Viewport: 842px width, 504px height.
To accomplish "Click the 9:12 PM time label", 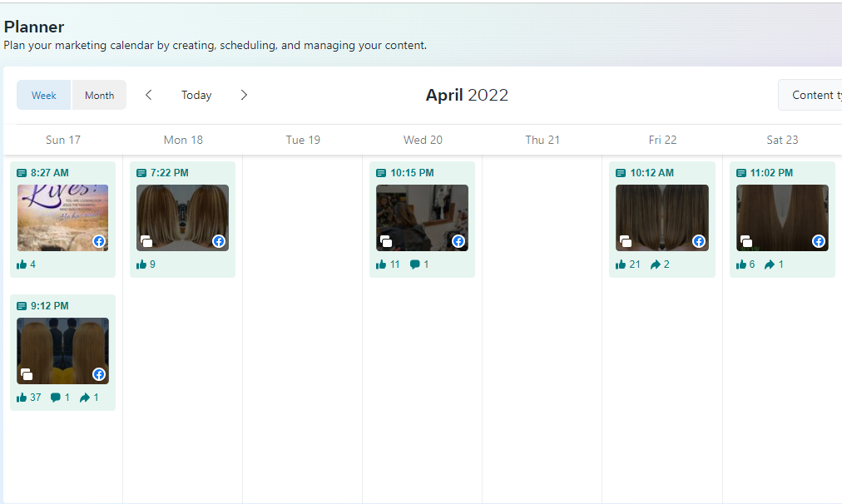I will pyautogui.click(x=49, y=306).
